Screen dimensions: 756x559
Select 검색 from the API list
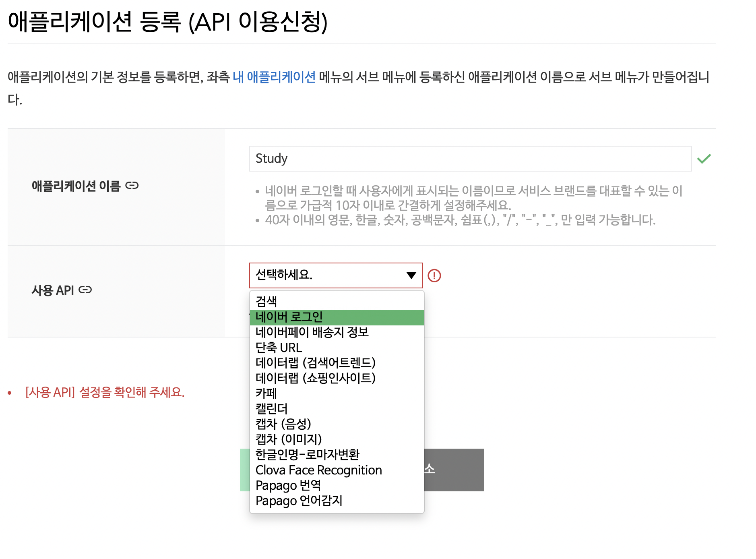point(337,302)
